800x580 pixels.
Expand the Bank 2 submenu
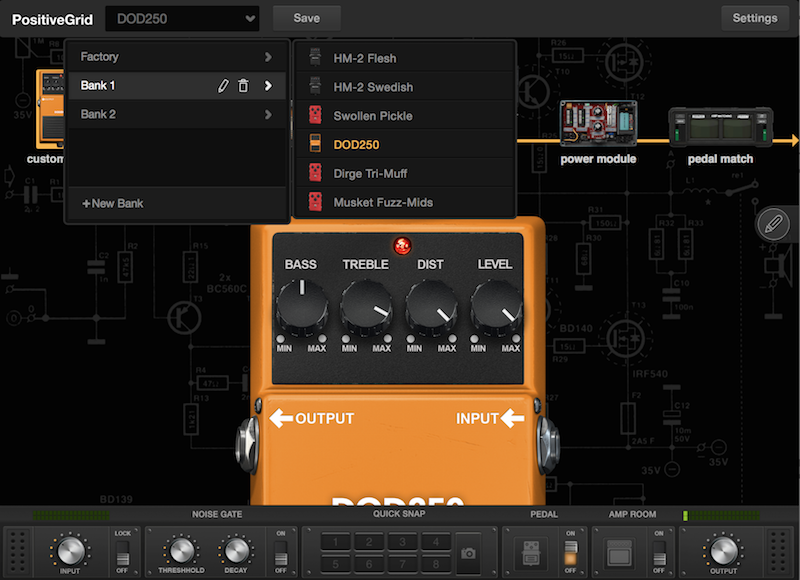[176, 114]
